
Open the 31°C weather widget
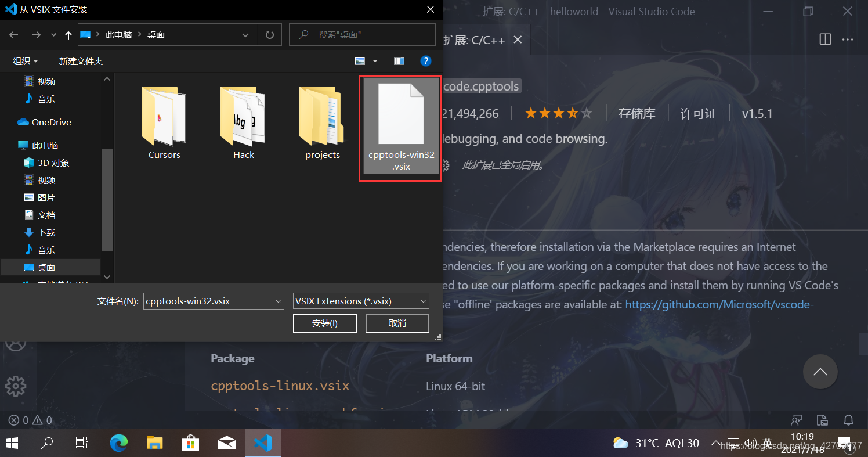[x=656, y=443]
